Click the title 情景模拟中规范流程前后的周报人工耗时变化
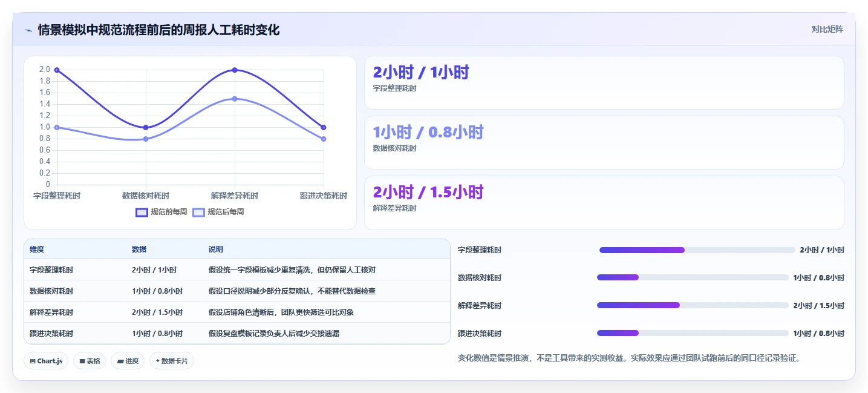The image size is (868, 393). click(158, 30)
